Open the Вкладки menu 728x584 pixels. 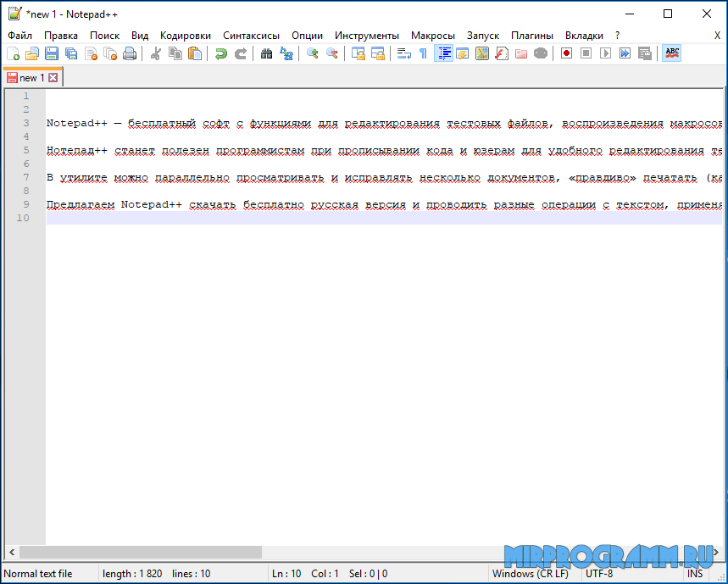click(x=584, y=36)
